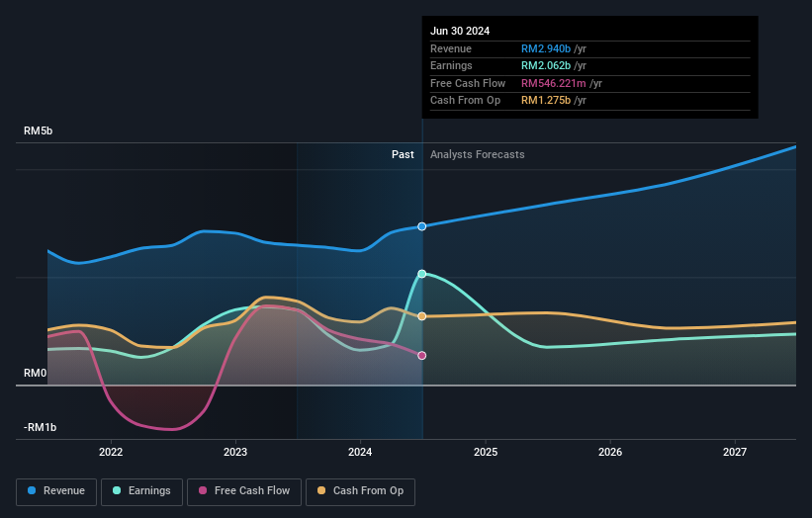Click the RM5b y-axis label

(x=39, y=130)
